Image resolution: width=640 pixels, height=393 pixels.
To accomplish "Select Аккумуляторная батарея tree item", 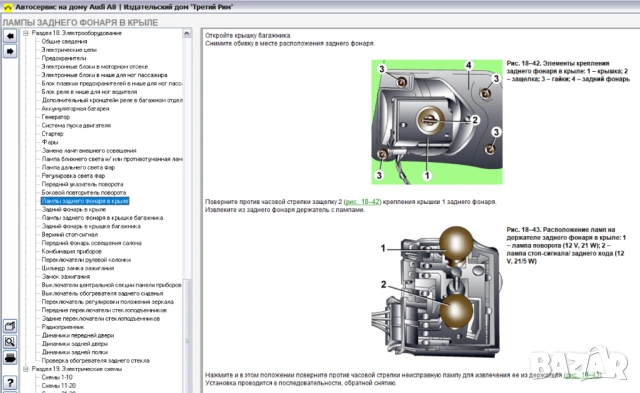I will pyautogui.click(x=75, y=109).
